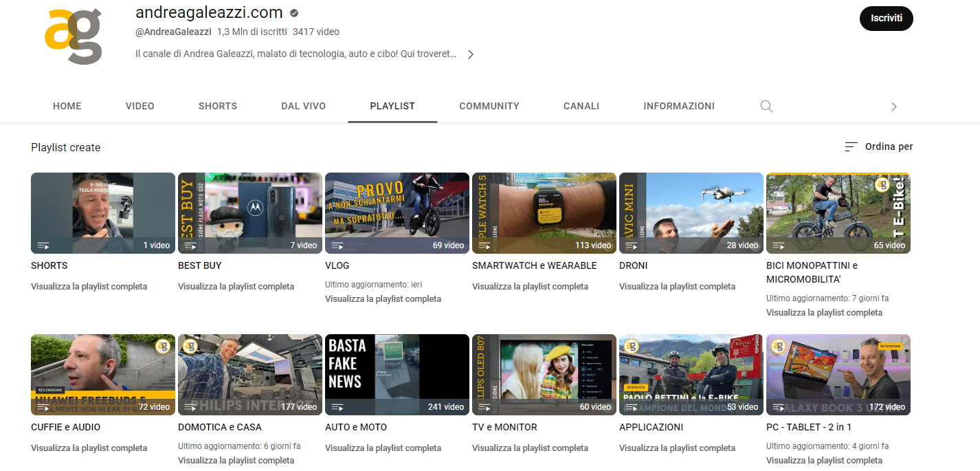Screen dimensions: 980x471
Task: Click the verified checkmark badge
Action: pyautogui.click(x=294, y=13)
